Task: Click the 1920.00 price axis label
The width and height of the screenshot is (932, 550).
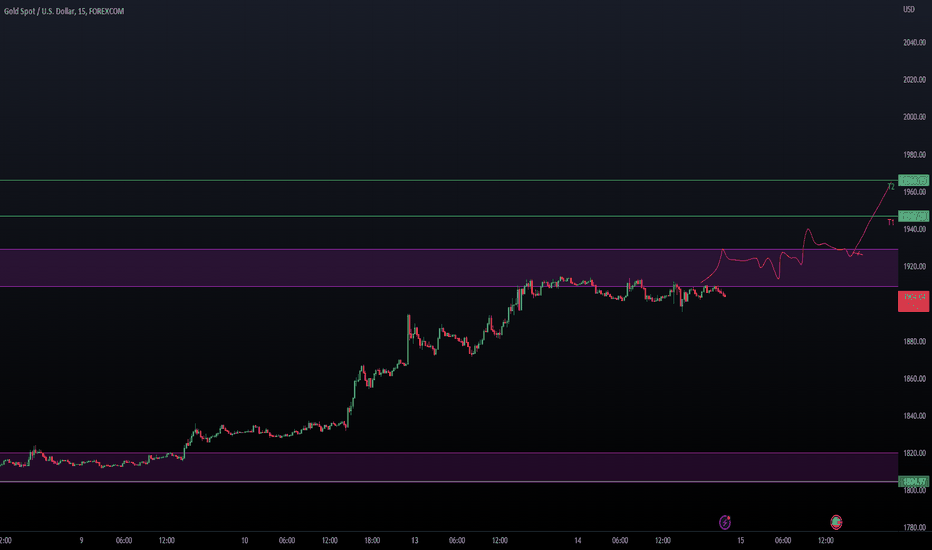Action: [914, 266]
